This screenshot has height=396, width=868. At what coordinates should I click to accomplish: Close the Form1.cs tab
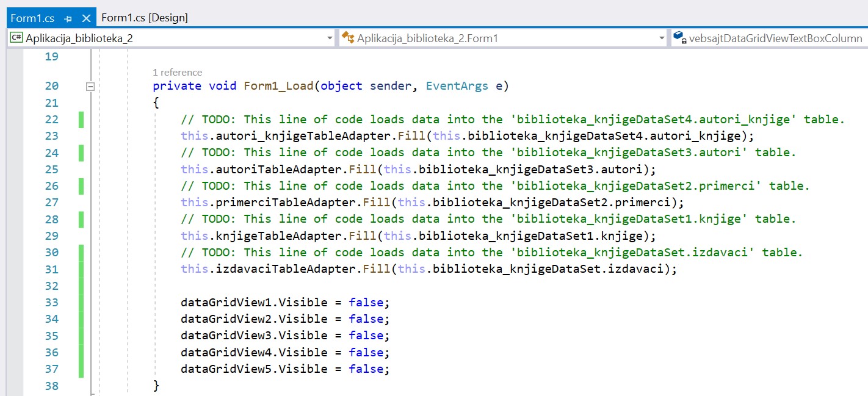[x=86, y=18]
